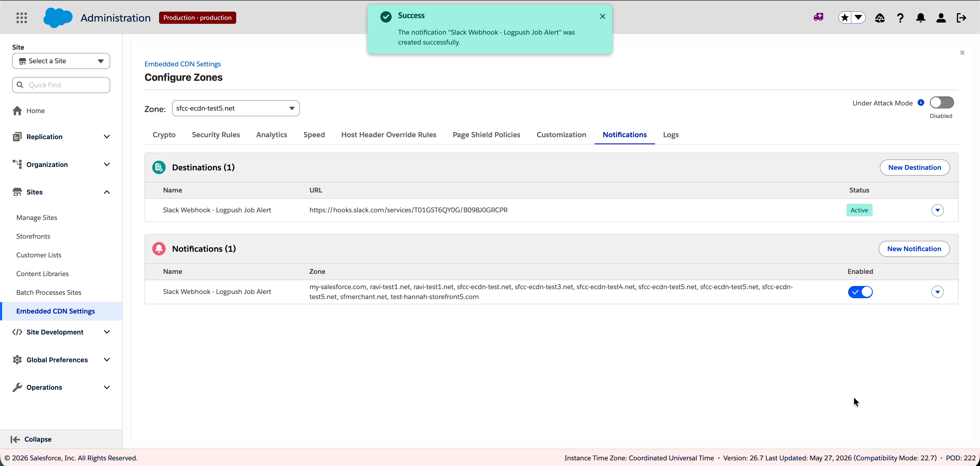Open Content Libraries
Image resolution: width=980 pixels, height=466 pixels.
(x=43, y=274)
